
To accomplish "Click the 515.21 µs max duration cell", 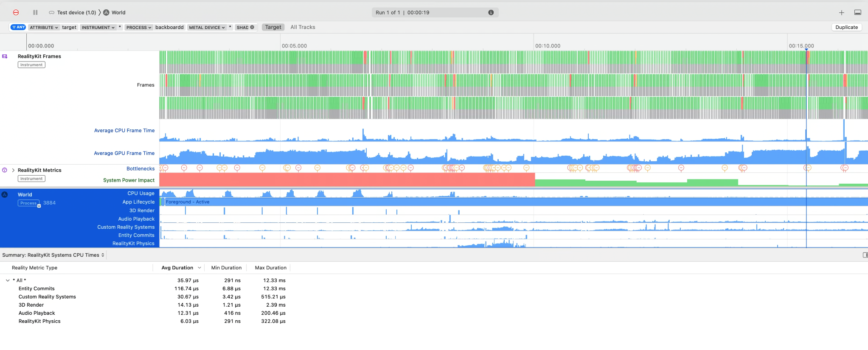I will pos(273,297).
